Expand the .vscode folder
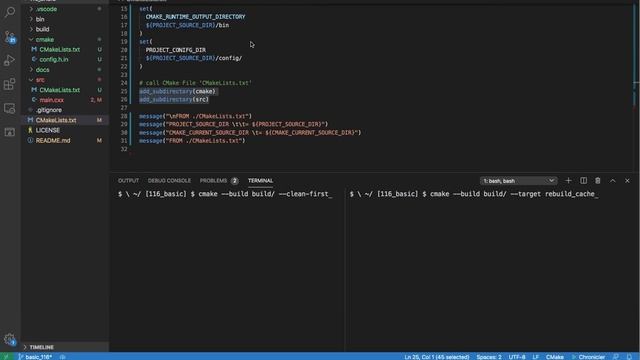The image size is (640, 360). click(46, 9)
